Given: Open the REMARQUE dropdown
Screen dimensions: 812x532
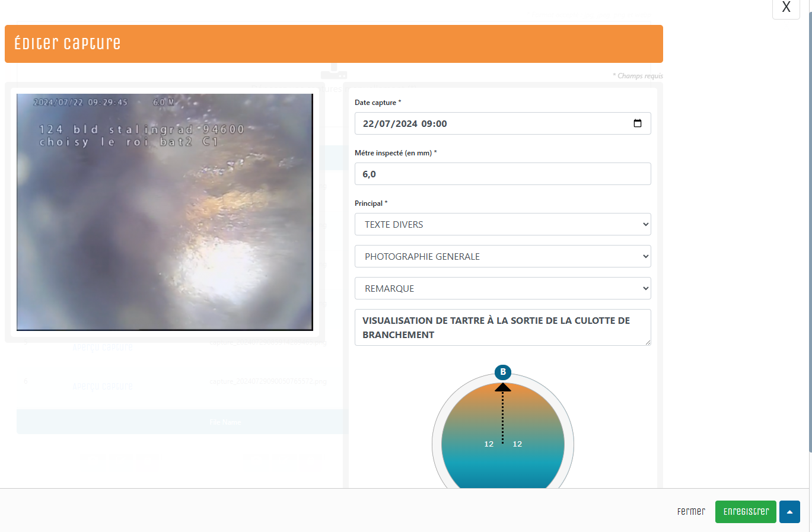Looking at the screenshot, I should point(502,288).
